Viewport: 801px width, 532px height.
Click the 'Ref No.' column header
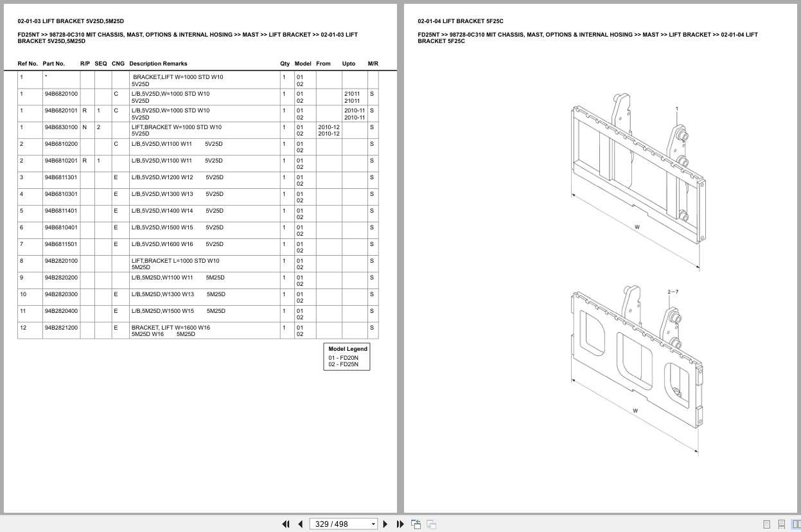pyautogui.click(x=28, y=64)
